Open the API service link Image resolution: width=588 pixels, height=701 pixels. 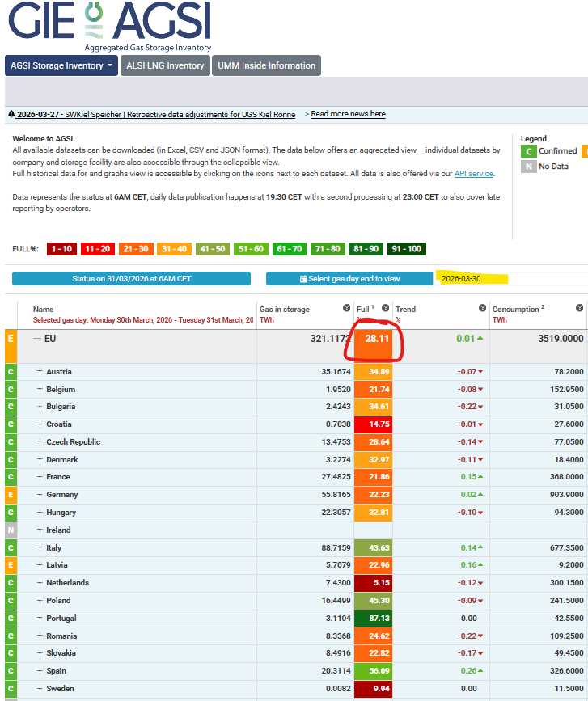[x=473, y=174]
